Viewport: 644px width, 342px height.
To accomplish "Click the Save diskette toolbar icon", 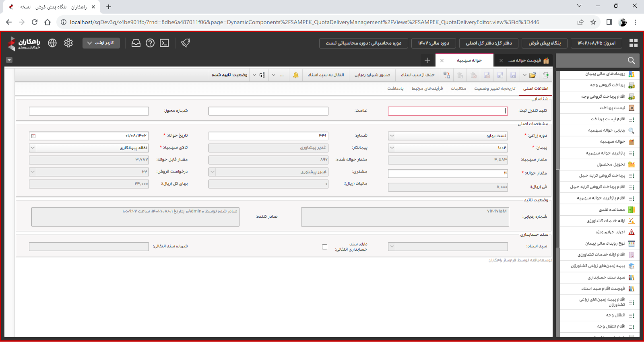I will (x=513, y=75).
